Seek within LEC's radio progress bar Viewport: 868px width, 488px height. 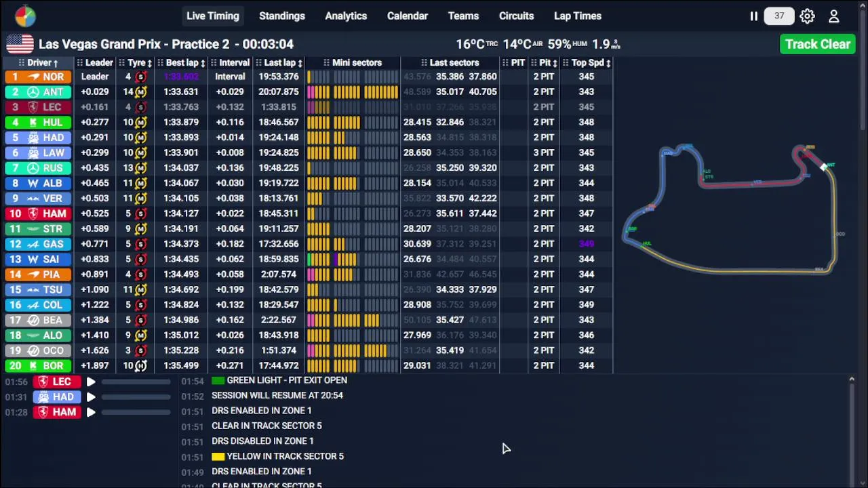pos(136,382)
